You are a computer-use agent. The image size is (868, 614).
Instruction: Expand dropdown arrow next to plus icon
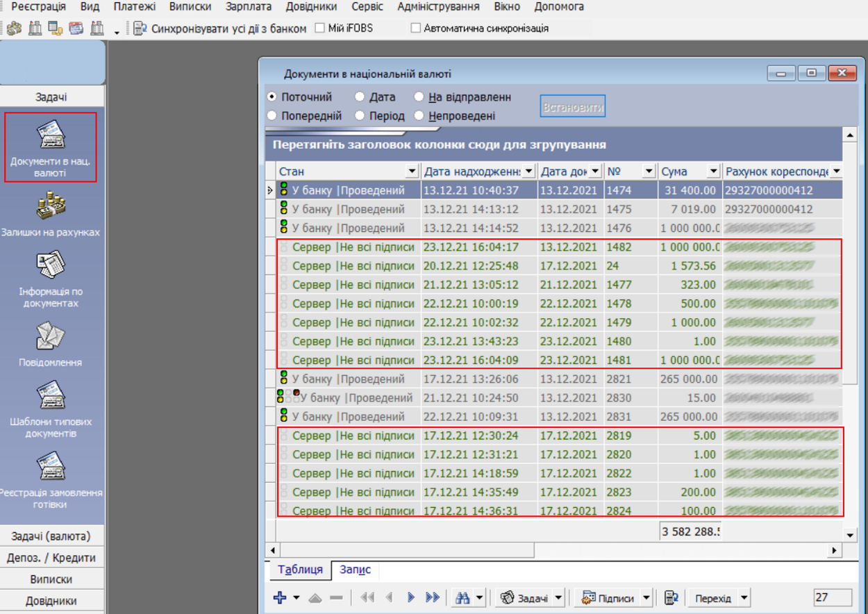tap(297, 597)
